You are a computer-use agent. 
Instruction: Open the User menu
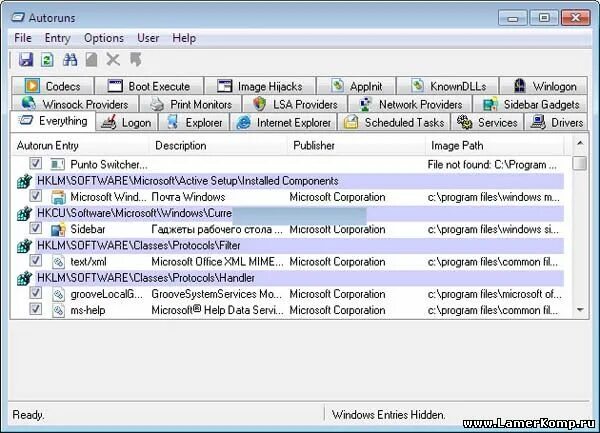(148, 38)
